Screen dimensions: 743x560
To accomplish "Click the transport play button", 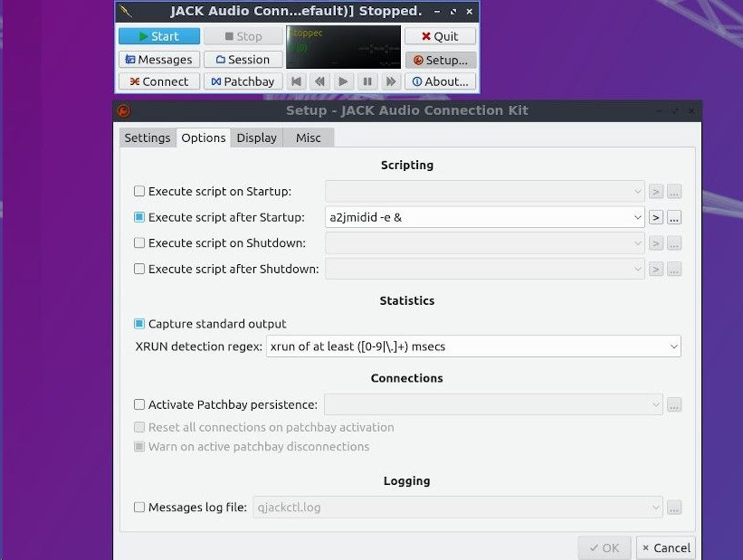I will pyautogui.click(x=343, y=81).
